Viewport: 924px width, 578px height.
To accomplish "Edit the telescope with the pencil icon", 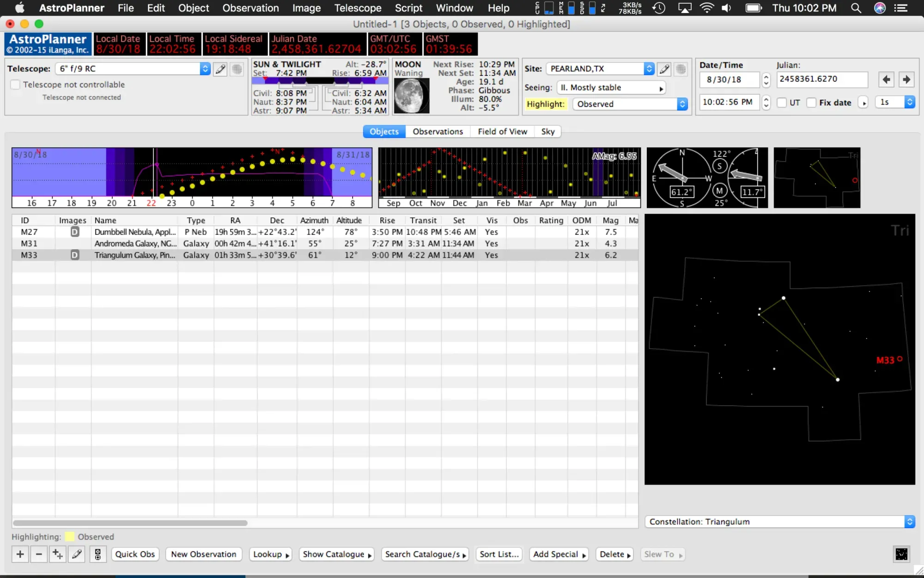I will pos(220,69).
